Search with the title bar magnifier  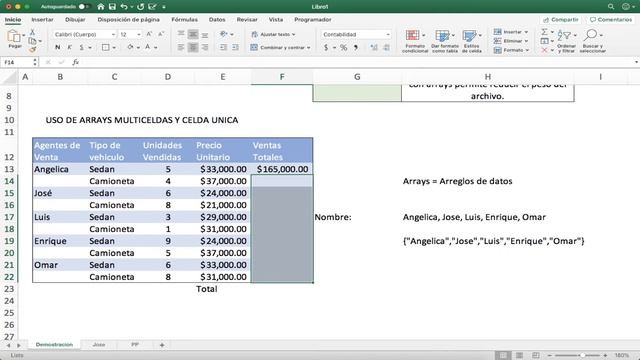click(611, 7)
